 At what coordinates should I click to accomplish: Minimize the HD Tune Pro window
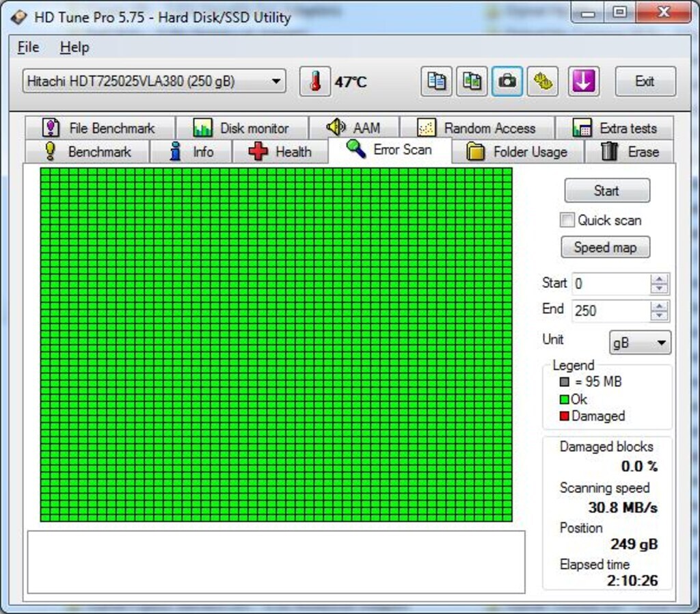point(588,12)
